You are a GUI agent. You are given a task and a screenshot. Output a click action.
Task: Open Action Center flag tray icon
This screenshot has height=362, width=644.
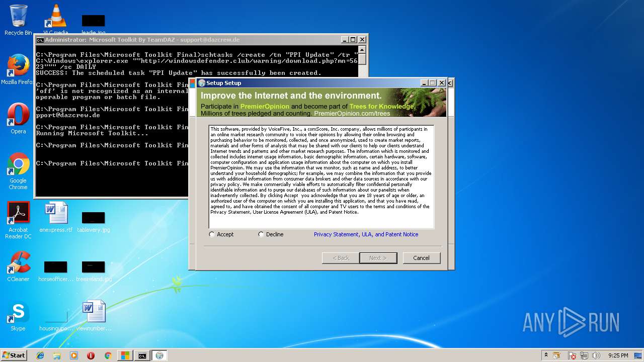coord(572,356)
